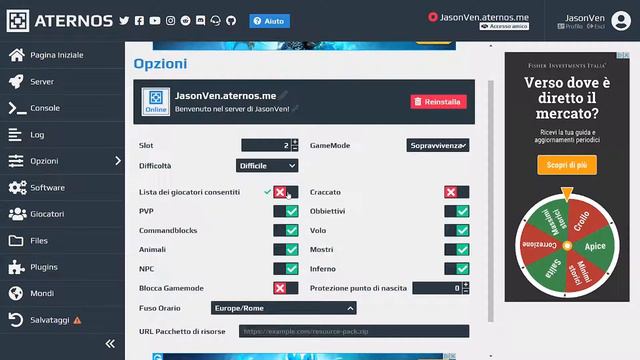Image resolution: width=640 pixels, height=360 pixels.
Task: Decrease Protezione punto di nascita value
Action: 466,291
